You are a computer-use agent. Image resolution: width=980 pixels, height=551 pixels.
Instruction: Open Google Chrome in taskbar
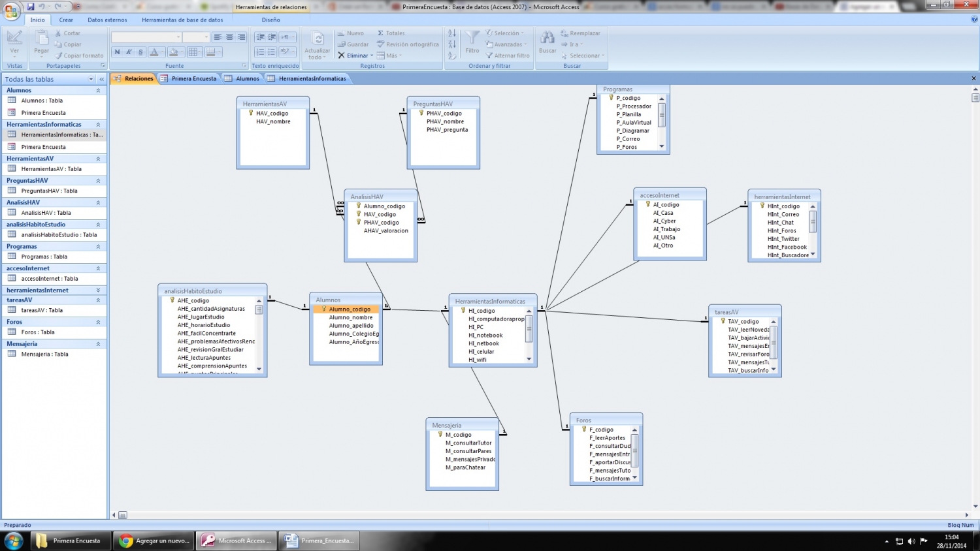coord(155,541)
